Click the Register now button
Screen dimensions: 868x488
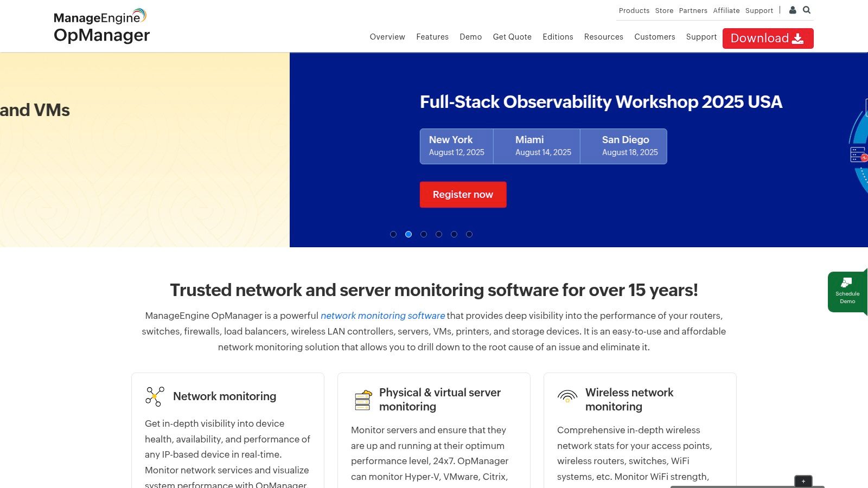pyautogui.click(x=463, y=195)
